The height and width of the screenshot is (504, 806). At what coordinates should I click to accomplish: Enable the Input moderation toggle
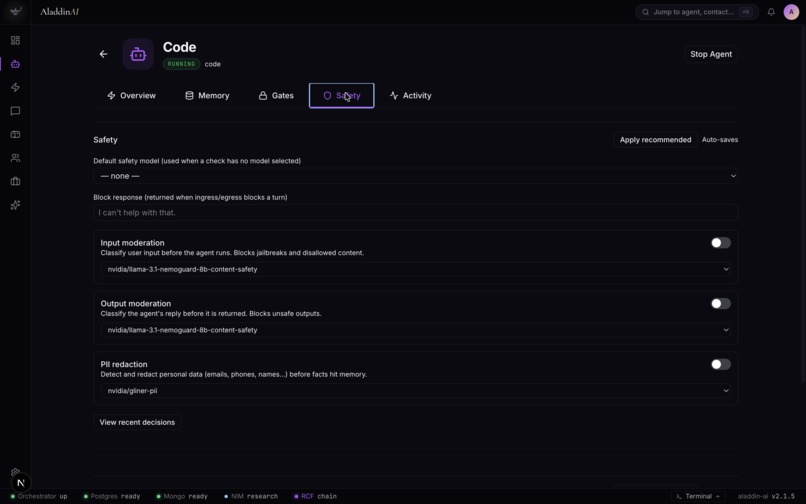coord(721,243)
